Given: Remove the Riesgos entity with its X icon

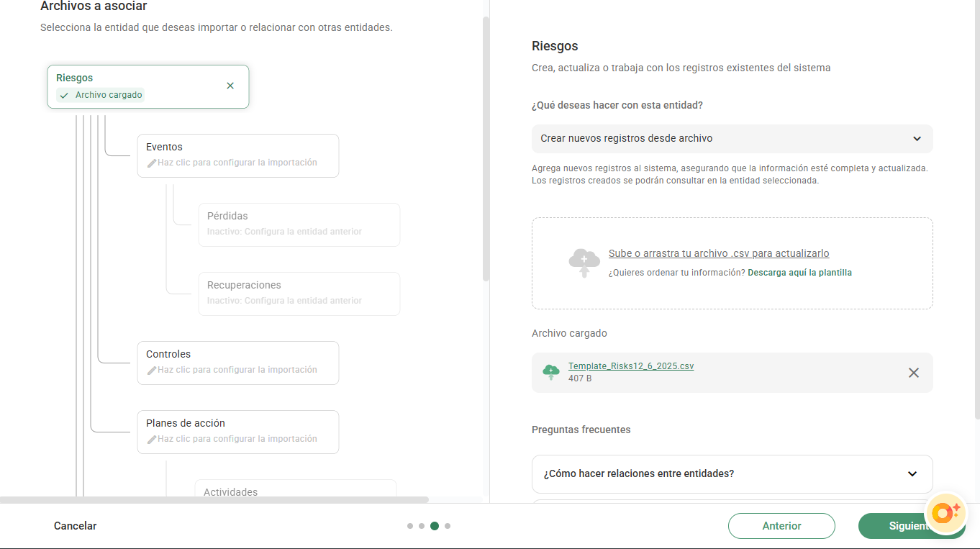Looking at the screenshot, I should click(230, 86).
